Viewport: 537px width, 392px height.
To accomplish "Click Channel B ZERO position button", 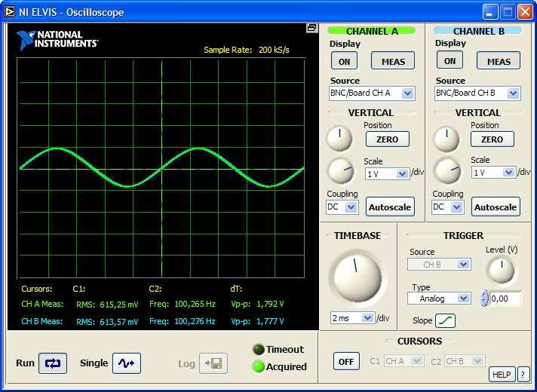I will coord(493,139).
